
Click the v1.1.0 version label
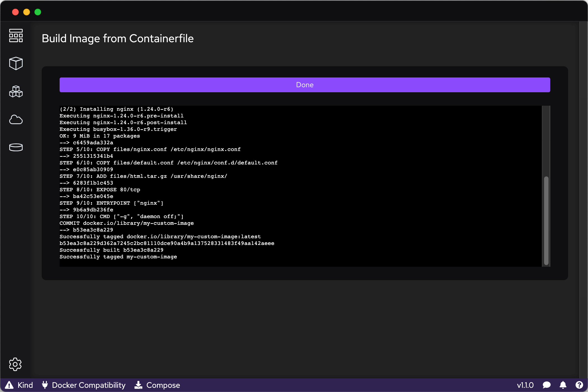pyautogui.click(x=525, y=385)
